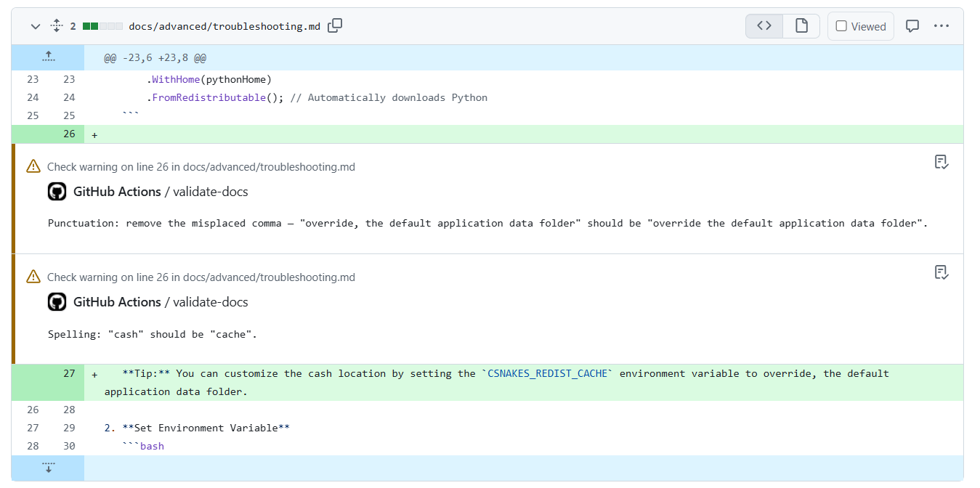Open spelling warning annotation details
Viewport: 980px width, 488px height.
[941, 272]
